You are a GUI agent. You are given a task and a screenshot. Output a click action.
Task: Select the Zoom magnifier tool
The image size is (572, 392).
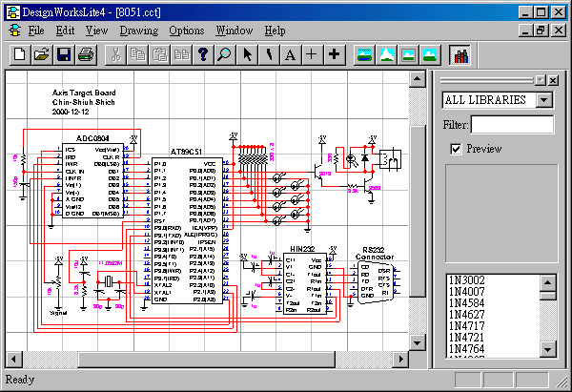pyautogui.click(x=225, y=54)
